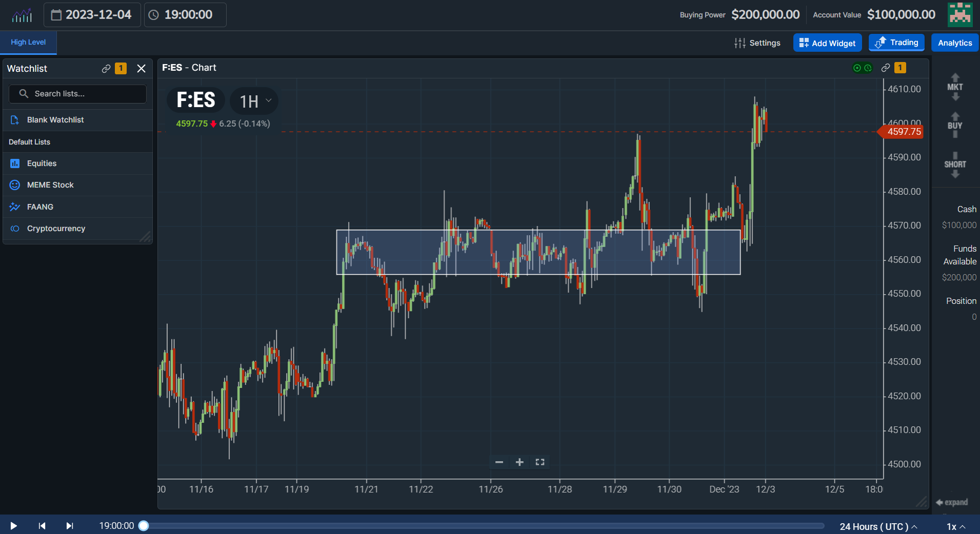Toggle the green clock sync indicator on the chart
Screen dimensions: 980x534
[x=867, y=68]
